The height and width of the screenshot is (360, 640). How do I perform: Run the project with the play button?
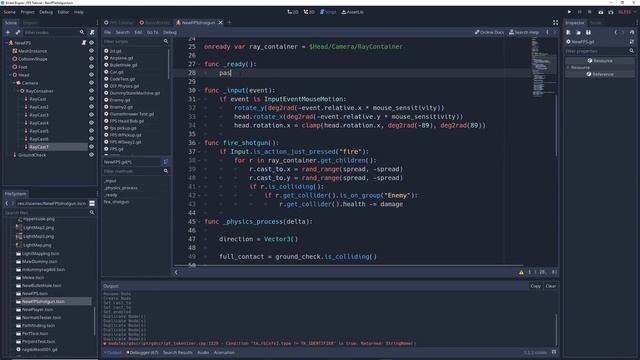pos(569,12)
